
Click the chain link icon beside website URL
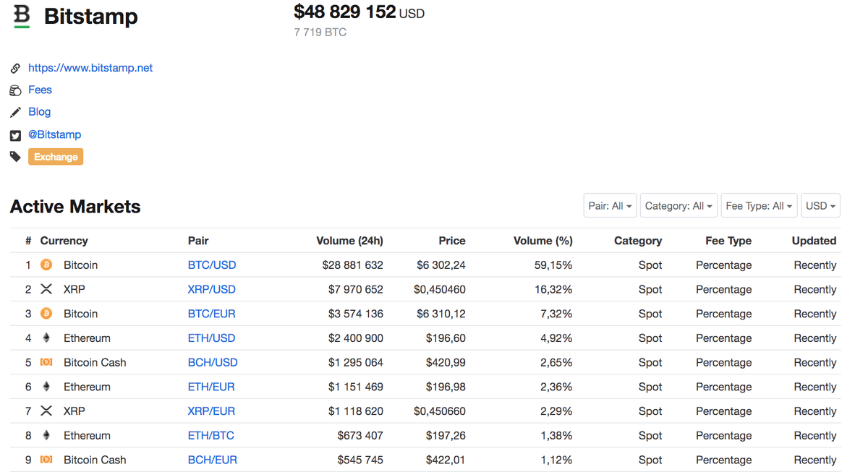click(x=15, y=68)
